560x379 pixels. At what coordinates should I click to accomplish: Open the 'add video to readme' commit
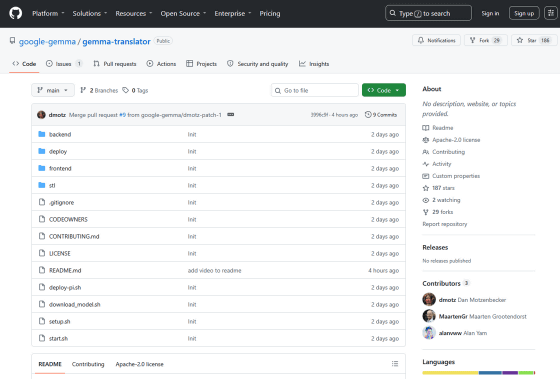click(215, 270)
